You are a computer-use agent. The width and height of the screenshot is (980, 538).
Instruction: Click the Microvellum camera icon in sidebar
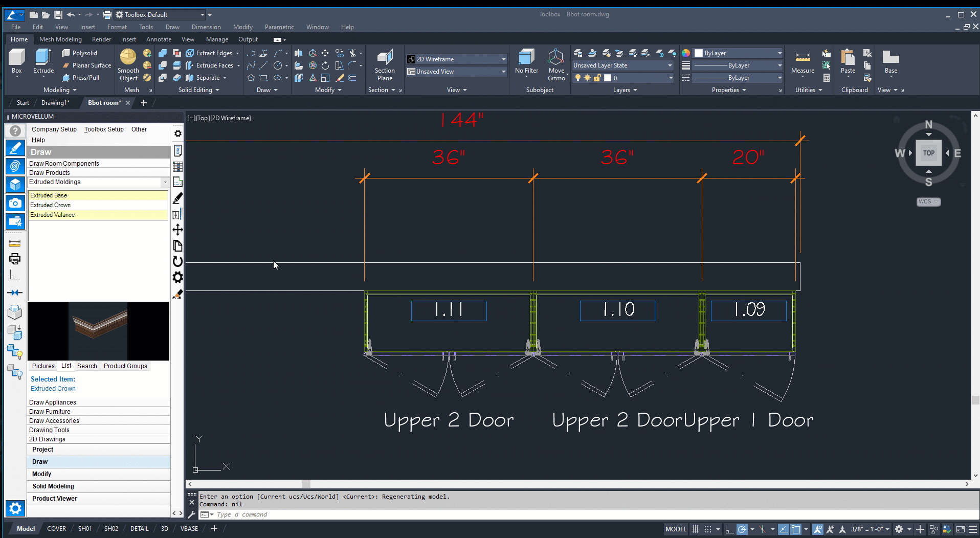click(x=15, y=203)
